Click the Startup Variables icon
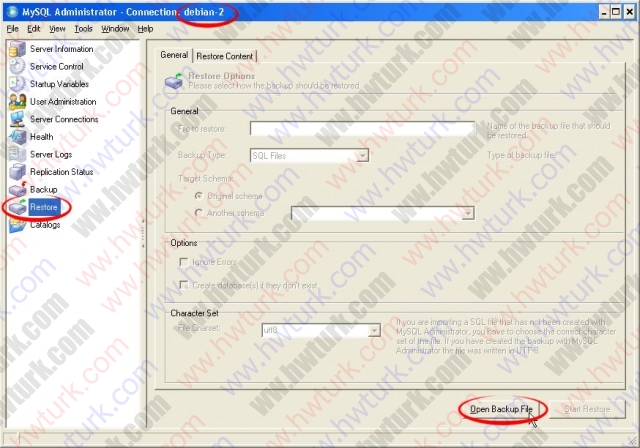 17,84
